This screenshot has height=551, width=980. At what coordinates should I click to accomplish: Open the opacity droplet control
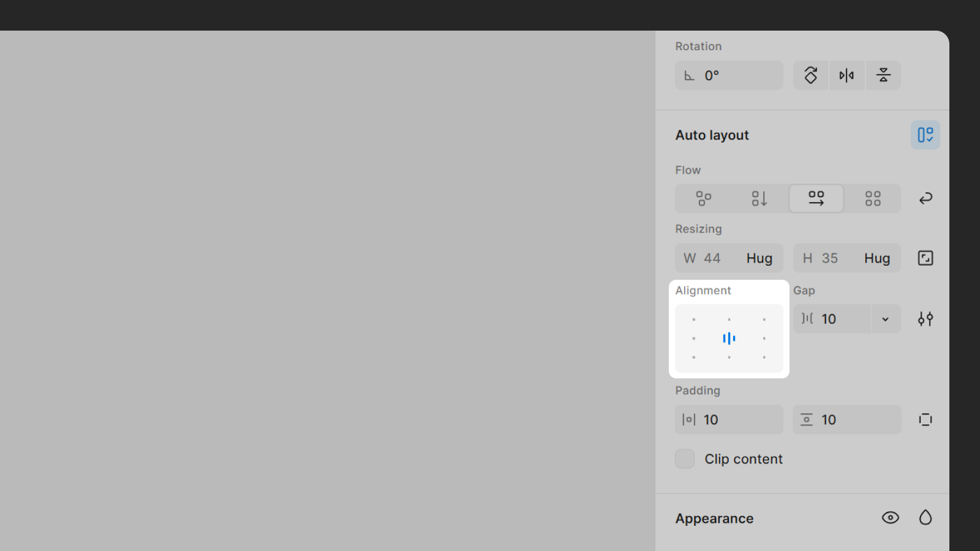[925, 517]
